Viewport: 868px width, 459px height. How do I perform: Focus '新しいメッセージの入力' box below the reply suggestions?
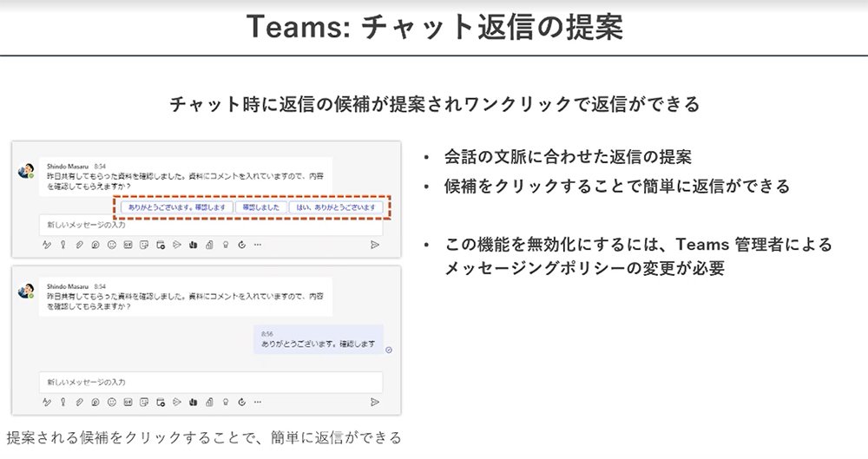(x=211, y=226)
